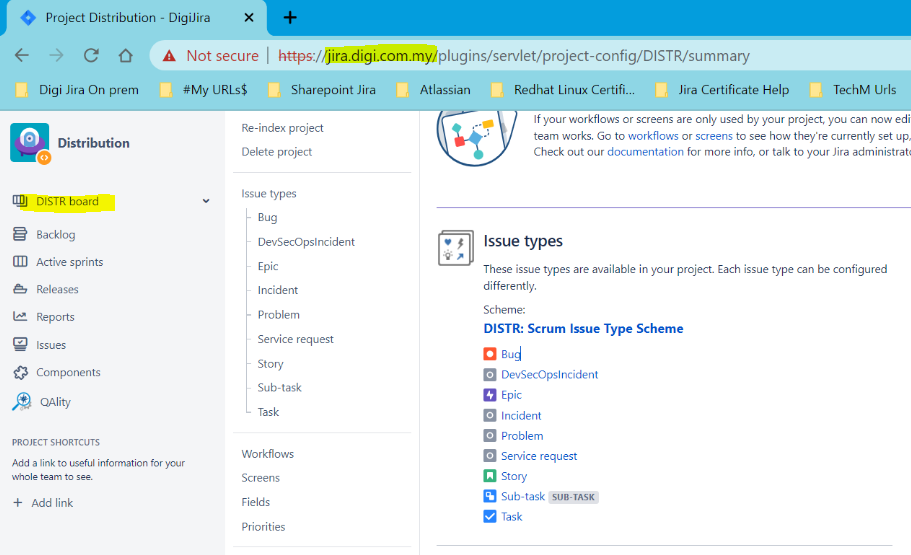Follow the workflows link in intro text
The image size is (911, 555).
point(653,136)
